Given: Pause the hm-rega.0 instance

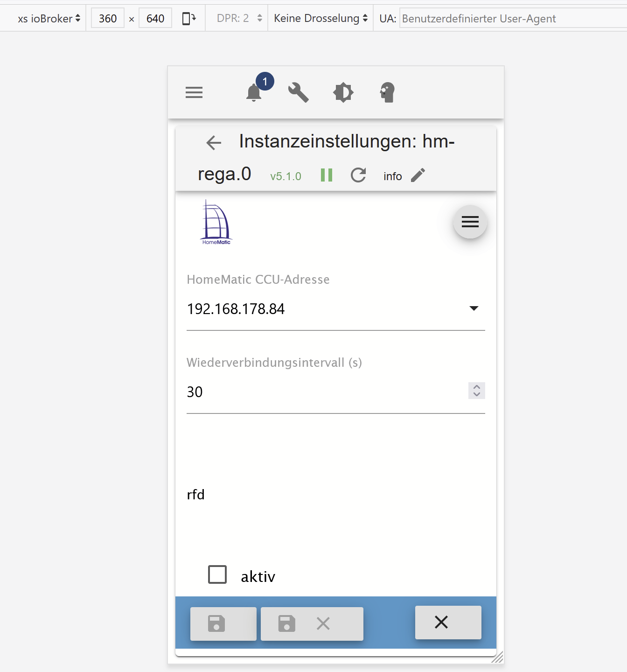Looking at the screenshot, I should [x=327, y=175].
